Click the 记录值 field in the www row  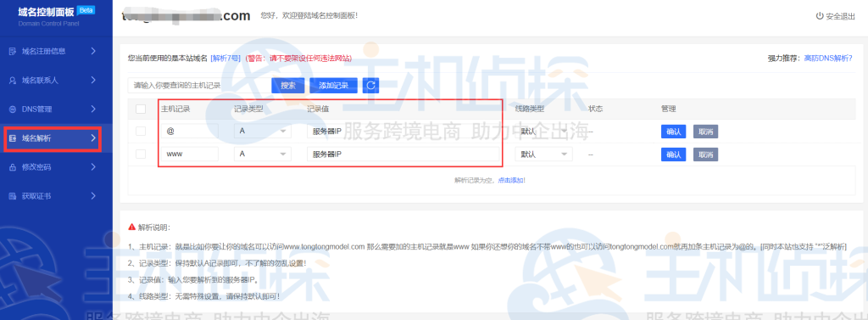click(403, 154)
